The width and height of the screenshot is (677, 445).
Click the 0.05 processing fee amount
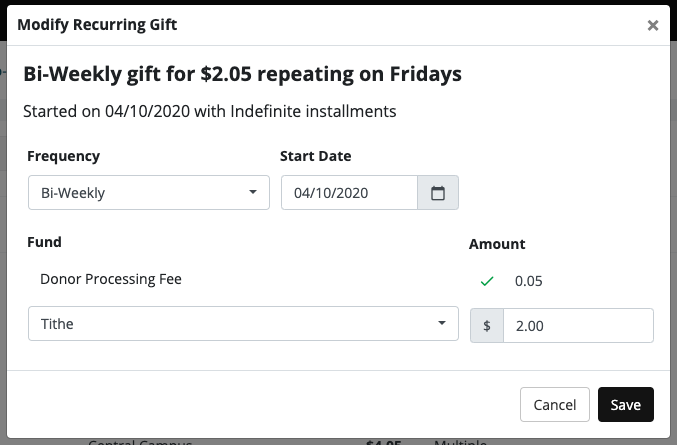(528, 281)
